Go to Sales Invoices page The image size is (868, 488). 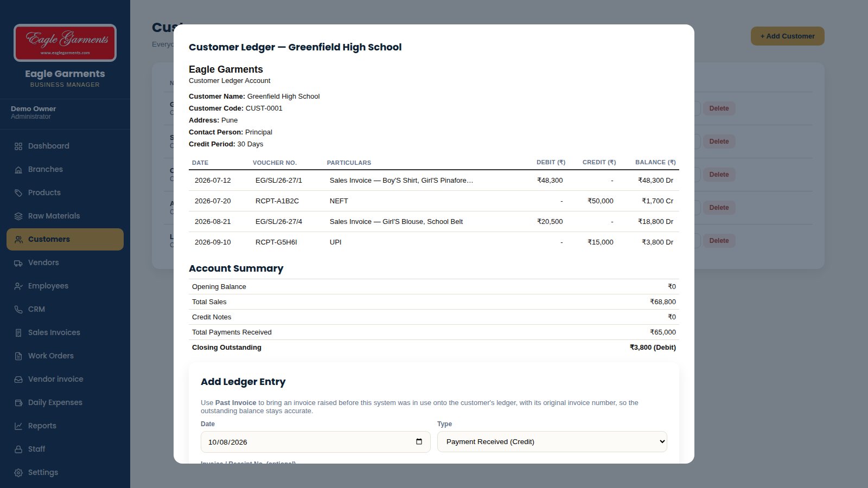[65, 333]
